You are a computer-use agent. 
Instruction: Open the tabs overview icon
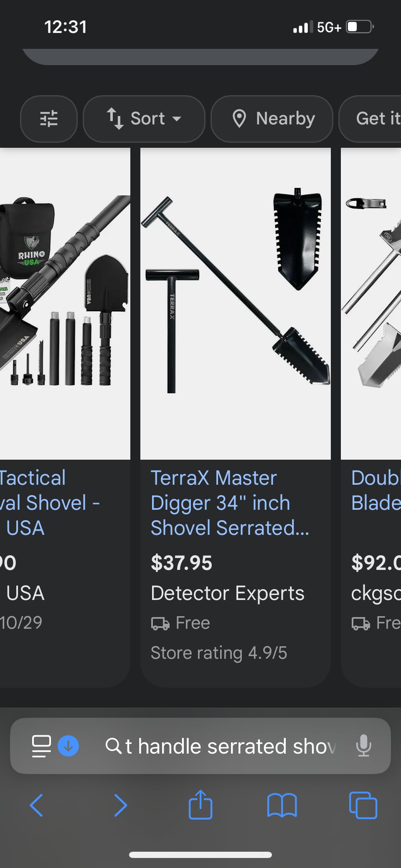(363, 805)
